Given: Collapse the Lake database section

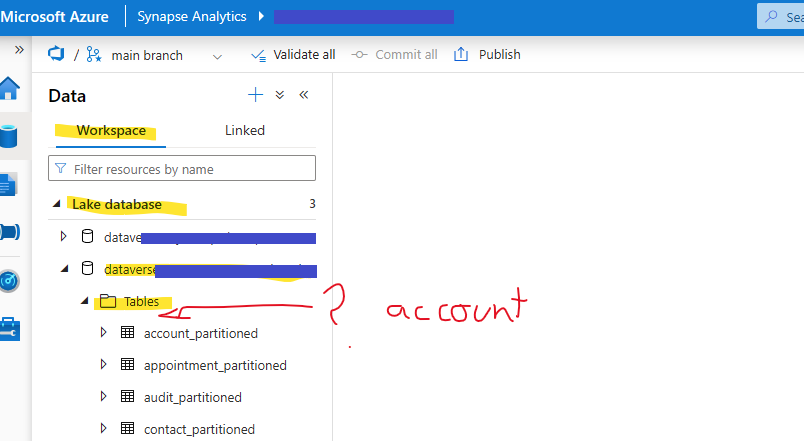Looking at the screenshot, I should (x=57, y=204).
